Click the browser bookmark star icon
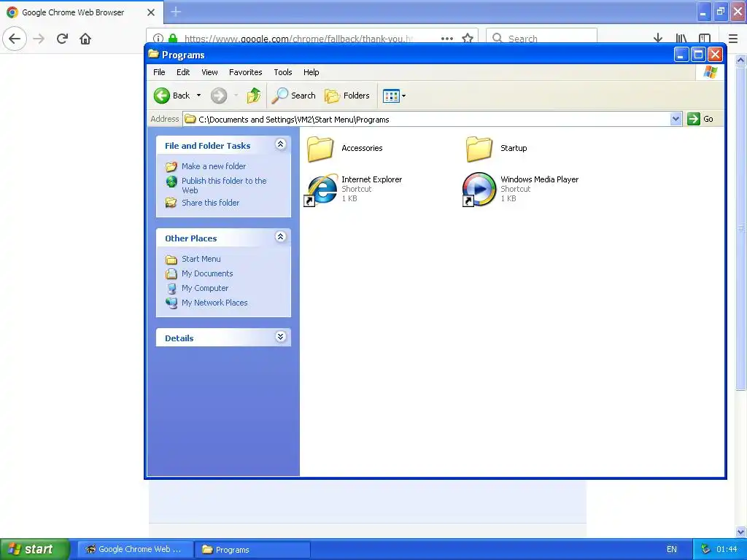This screenshot has height=560, width=747. [x=468, y=38]
